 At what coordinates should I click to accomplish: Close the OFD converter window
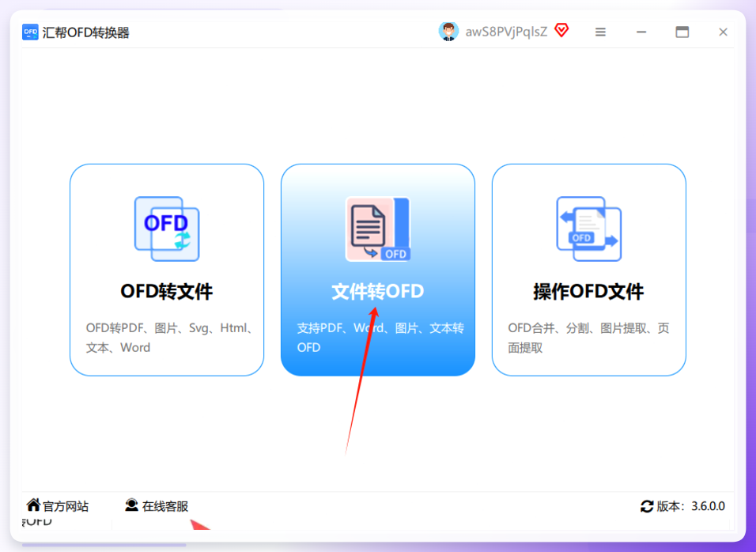pyautogui.click(x=724, y=32)
